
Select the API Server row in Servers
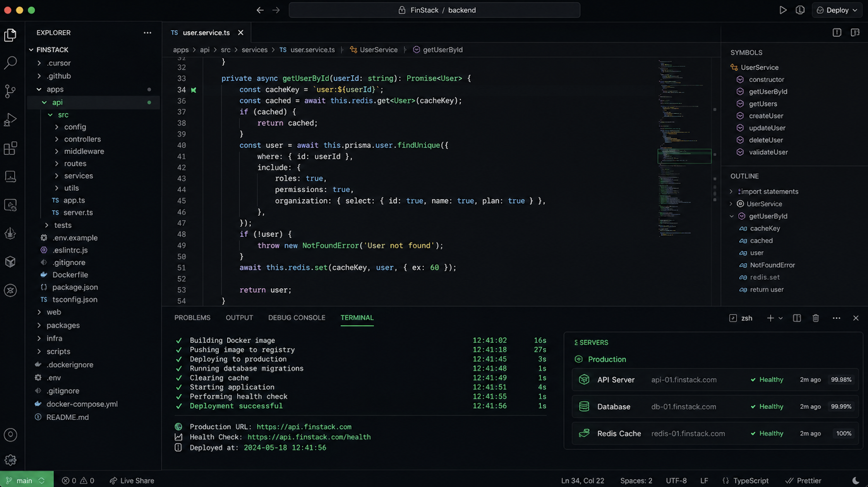click(715, 380)
